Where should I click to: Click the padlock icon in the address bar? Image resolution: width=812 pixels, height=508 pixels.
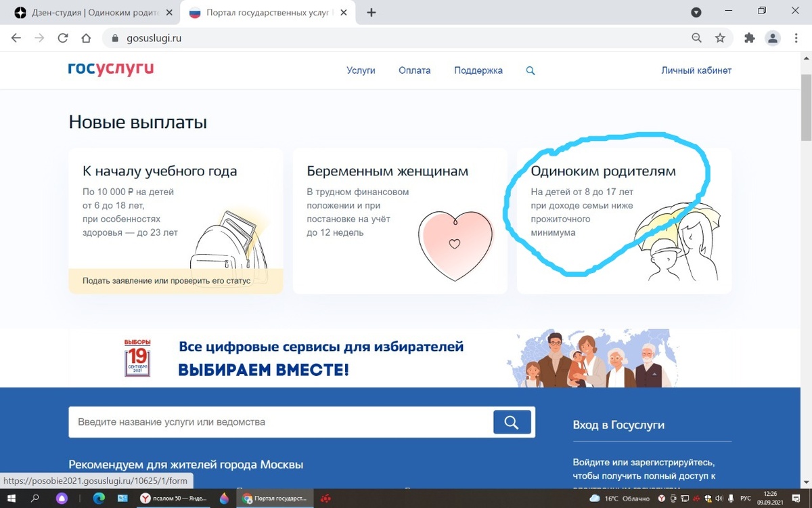[x=115, y=39]
